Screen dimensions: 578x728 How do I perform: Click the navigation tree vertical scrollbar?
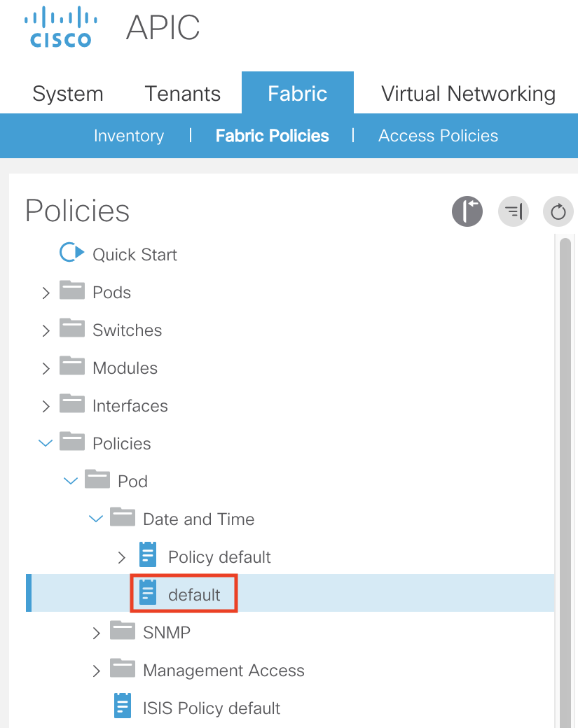click(565, 420)
